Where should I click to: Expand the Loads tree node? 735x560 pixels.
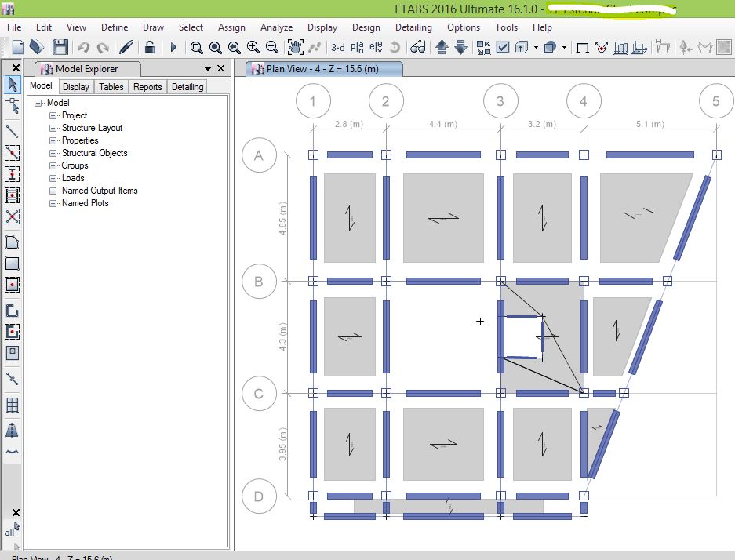[53, 178]
